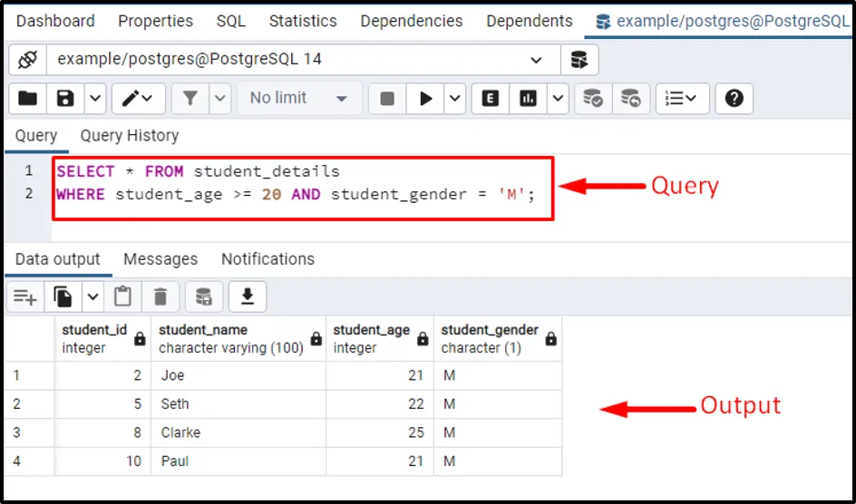Open the Messages tab

coord(160,259)
